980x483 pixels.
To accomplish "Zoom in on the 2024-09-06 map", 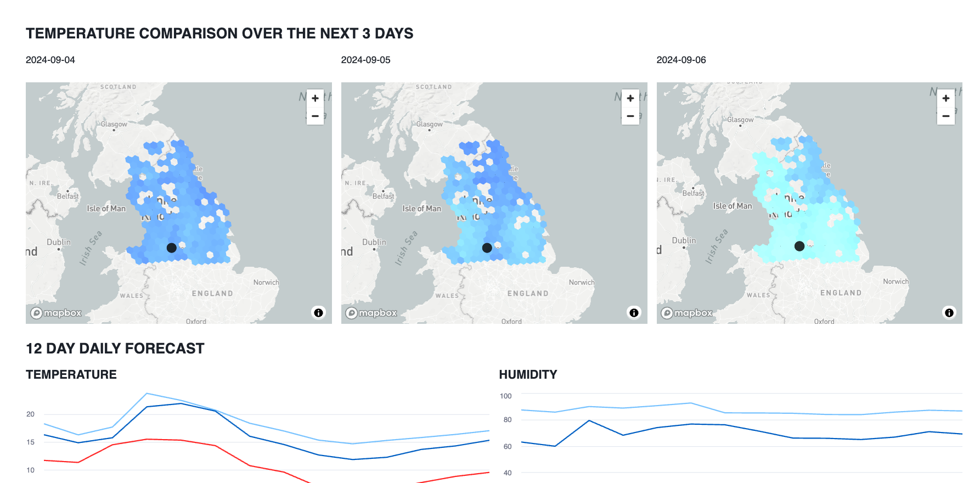I will pyautogui.click(x=946, y=98).
